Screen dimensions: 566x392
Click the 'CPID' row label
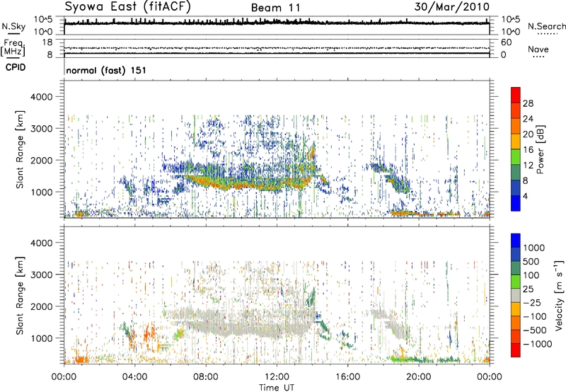point(16,67)
